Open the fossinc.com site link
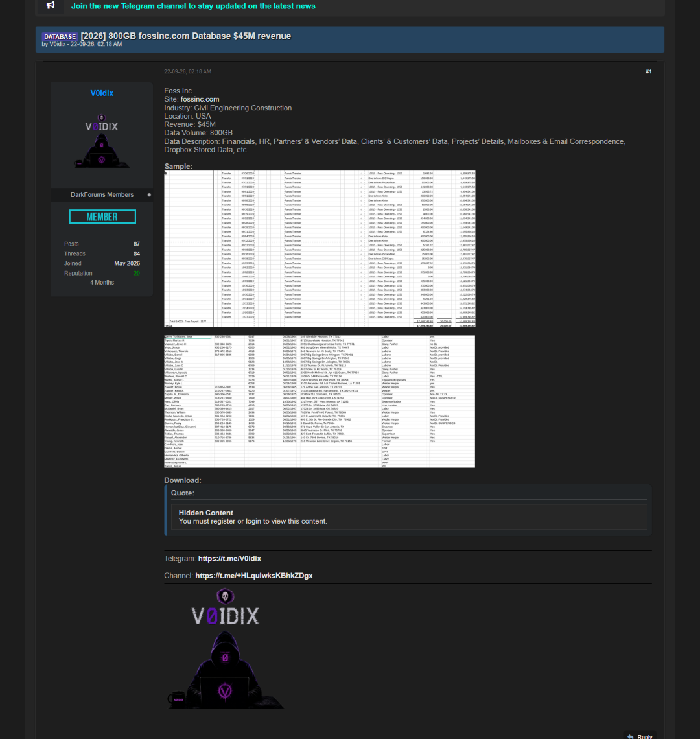The width and height of the screenshot is (700, 739). point(200,99)
